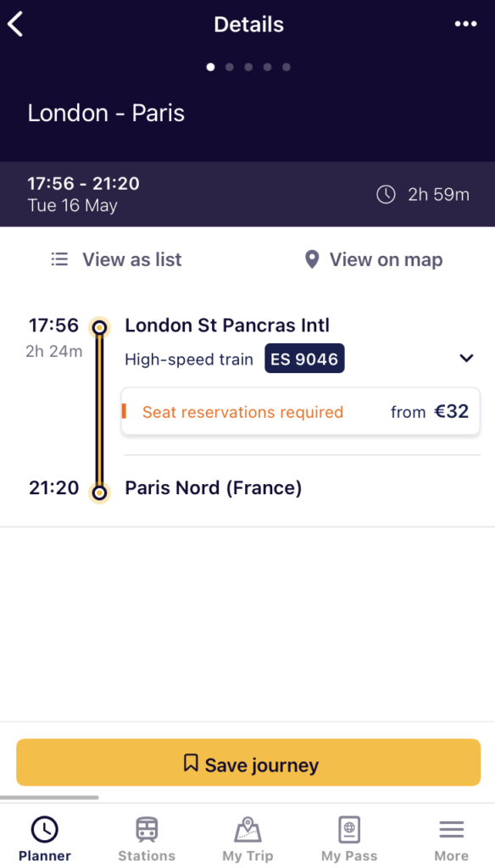Expand the ES 9046 train details chevron

[467, 359]
